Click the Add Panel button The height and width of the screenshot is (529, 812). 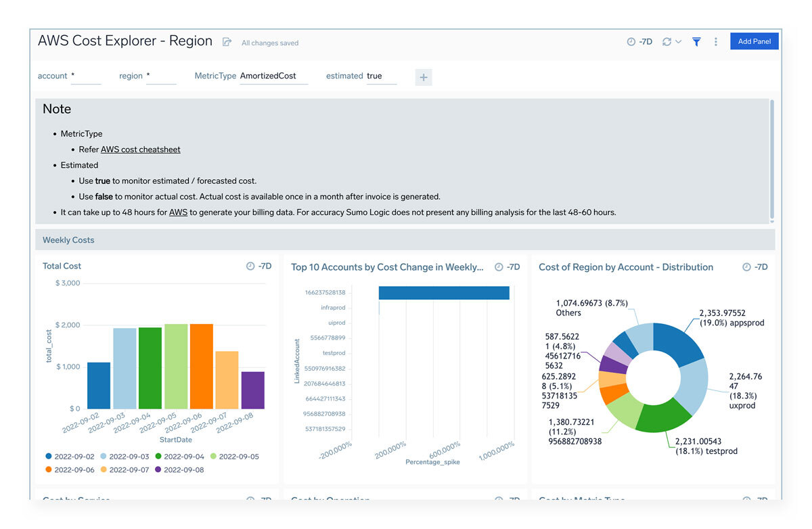[x=754, y=41]
